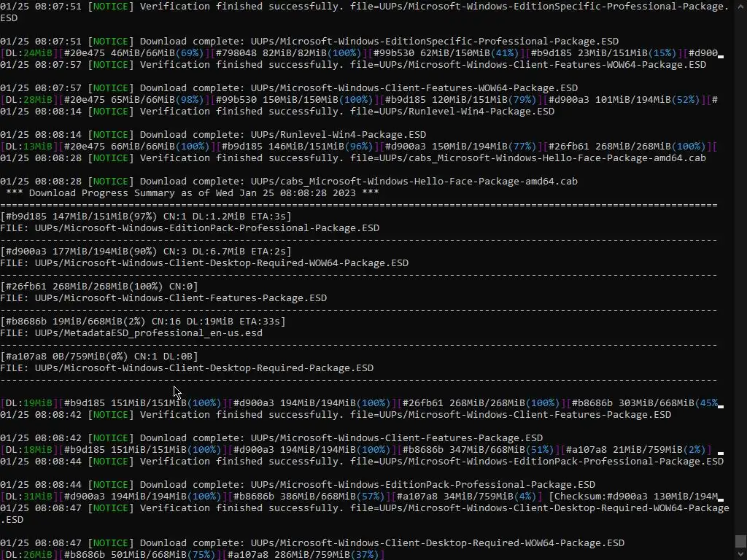Viewport: 747px width, 560px height.
Task: Click the '[DL:24MiB]' progress indicator
Action: pyautogui.click(x=29, y=52)
